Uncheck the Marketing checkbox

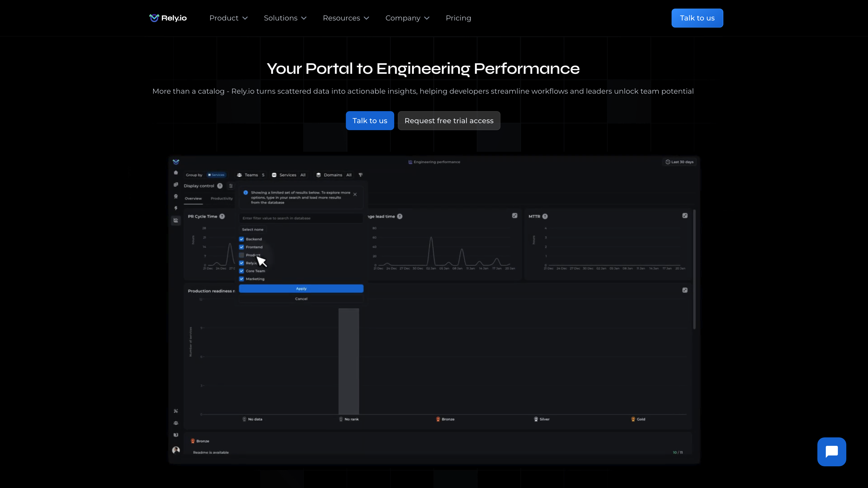click(242, 279)
